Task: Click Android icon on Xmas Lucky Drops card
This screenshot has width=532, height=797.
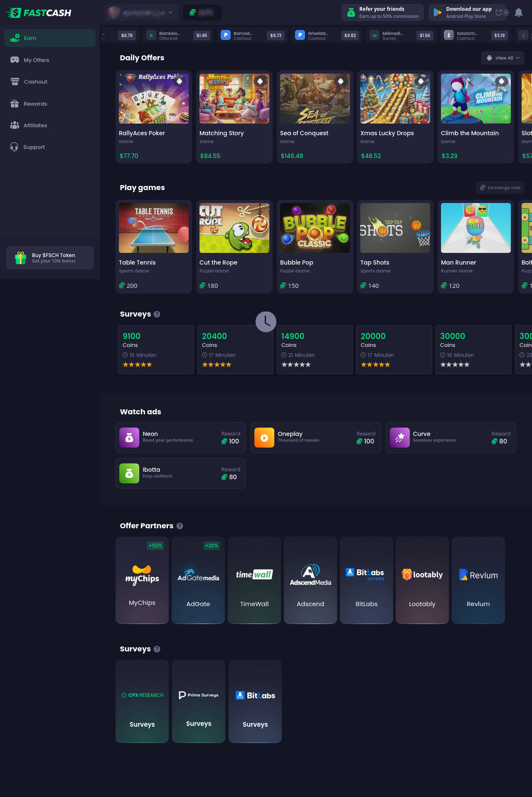Action: 421,81
